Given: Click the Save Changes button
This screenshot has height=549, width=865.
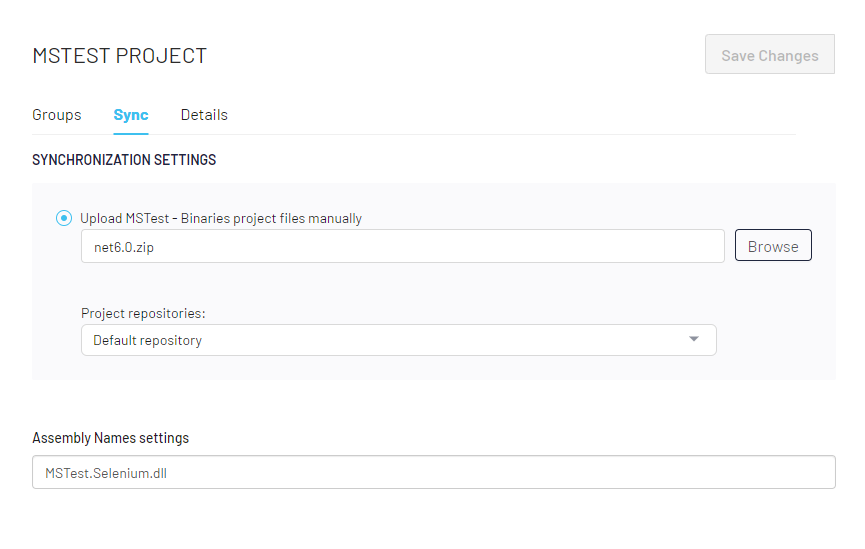Looking at the screenshot, I should (x=769, y=55).
